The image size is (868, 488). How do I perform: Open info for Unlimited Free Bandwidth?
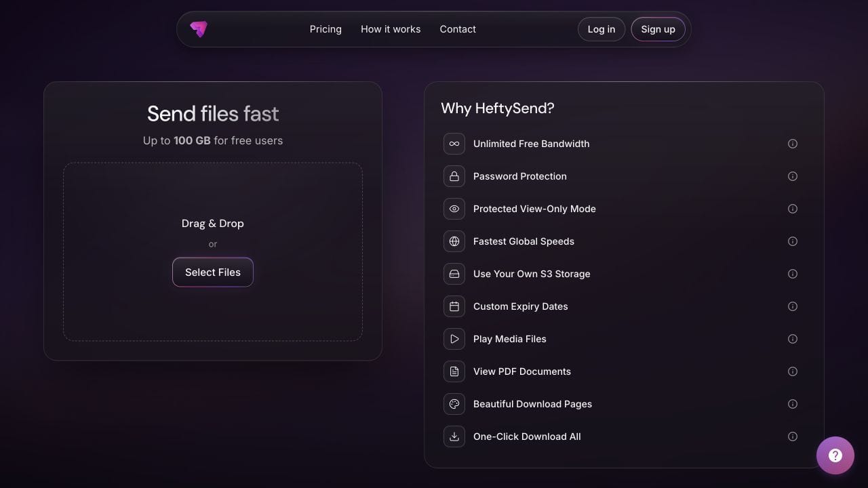click(x=793, y=144)
